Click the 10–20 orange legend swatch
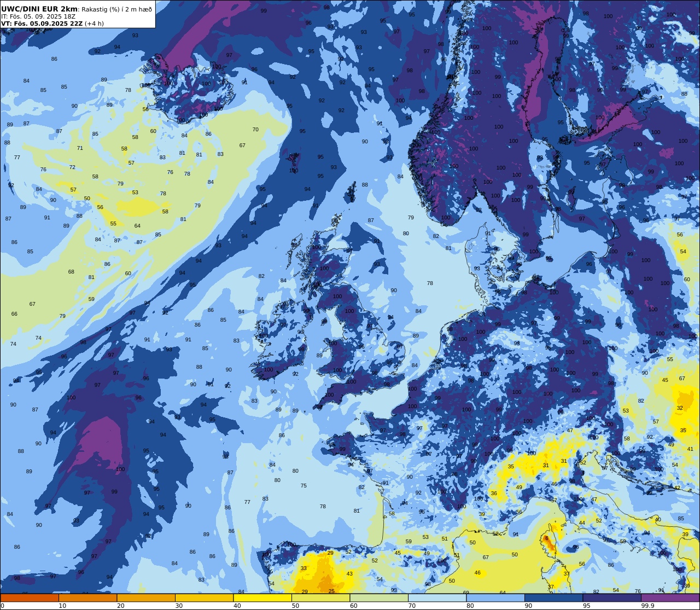Screen dimensions: 700x610 [87, 597]
